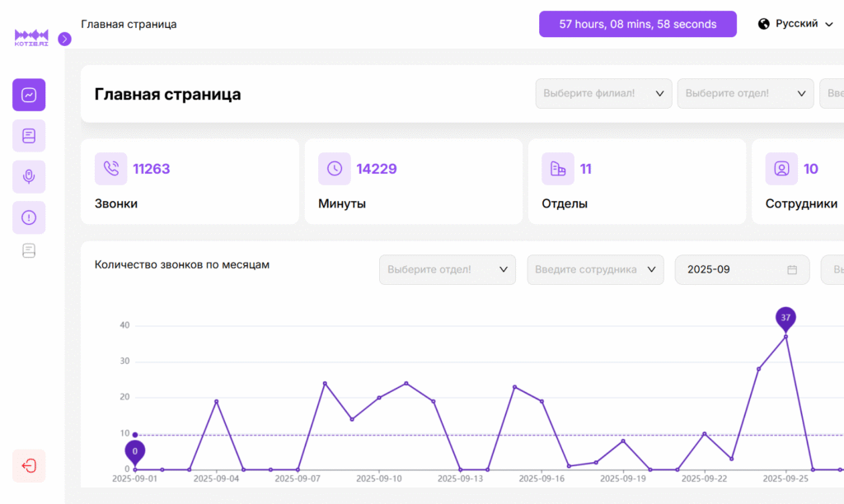The height and width of the screenshot is (504, 844).
Task: Expand the sidebar with purple arrow button
Action: tap(65, 39)
